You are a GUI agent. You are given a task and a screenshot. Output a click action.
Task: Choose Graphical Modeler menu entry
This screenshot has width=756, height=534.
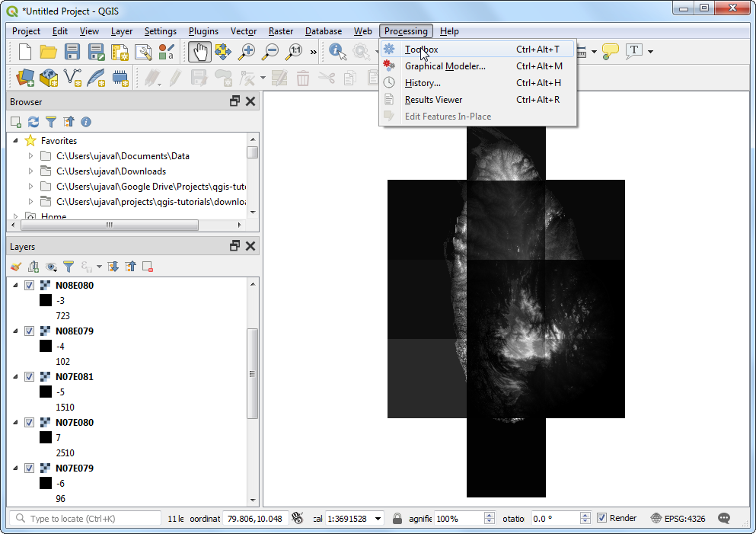click(445, 66)
